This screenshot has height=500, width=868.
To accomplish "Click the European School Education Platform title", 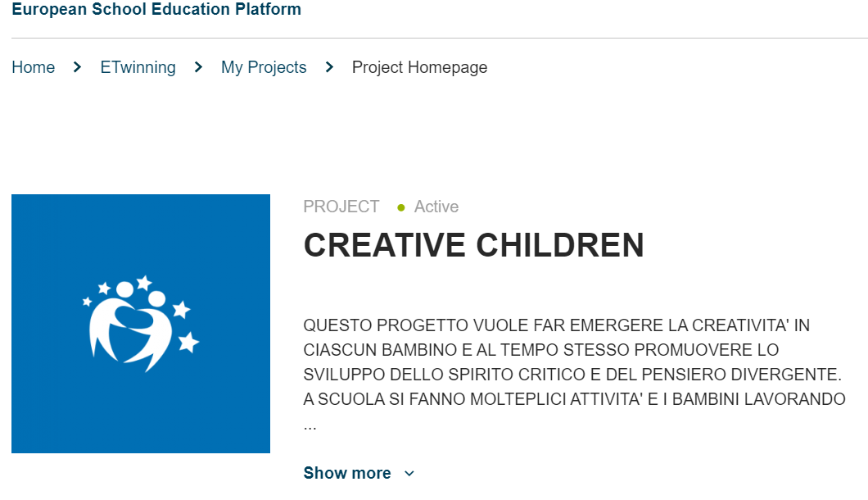I will click(x=156, y=9).
